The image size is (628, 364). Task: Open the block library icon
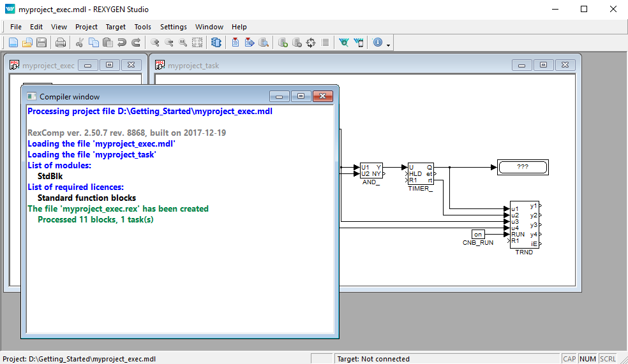coord(216,43)
